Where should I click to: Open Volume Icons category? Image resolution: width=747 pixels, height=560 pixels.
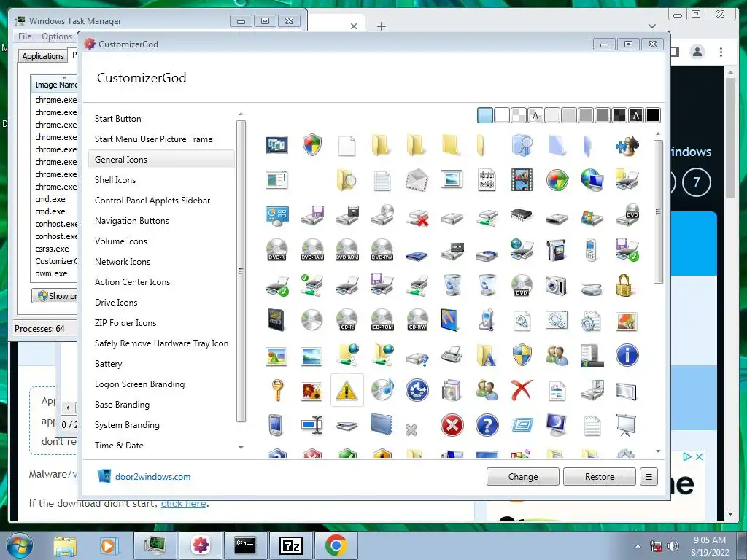[x=121, y=241]
